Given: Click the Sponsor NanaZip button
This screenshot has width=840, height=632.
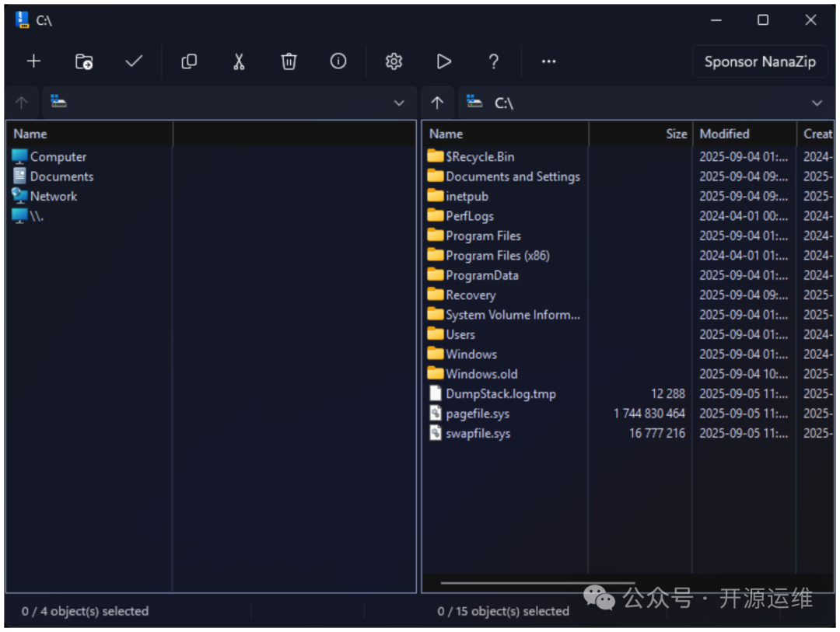Looking at the screenshot, I should click(x=760, y=61).
